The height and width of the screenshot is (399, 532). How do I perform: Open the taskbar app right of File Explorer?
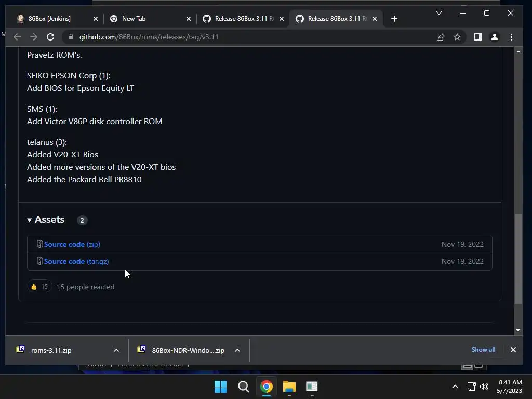[312, 387]
